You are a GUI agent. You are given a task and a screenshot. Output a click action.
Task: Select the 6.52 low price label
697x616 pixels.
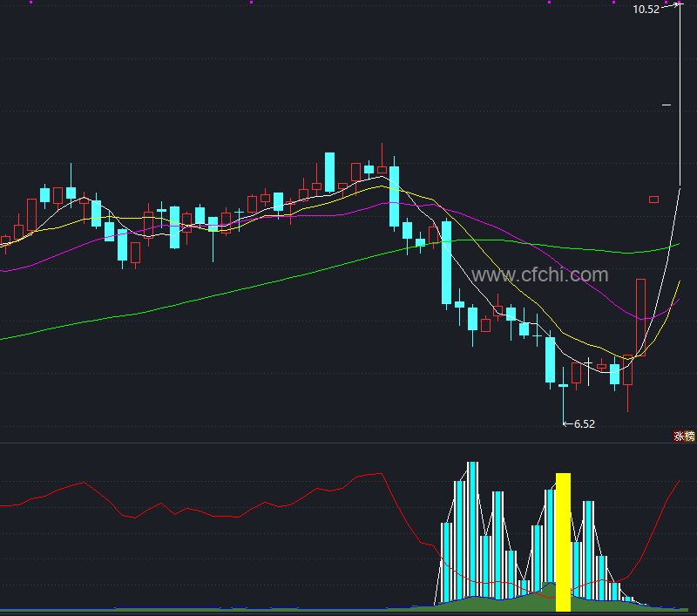tap(584, 424)
